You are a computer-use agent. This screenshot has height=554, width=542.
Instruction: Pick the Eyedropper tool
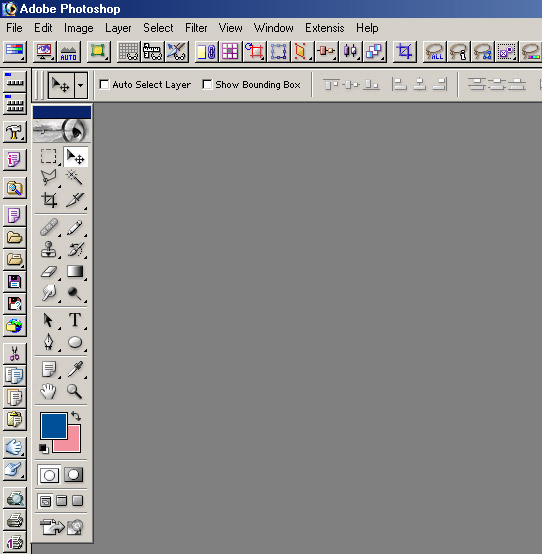tap(75, 369)
